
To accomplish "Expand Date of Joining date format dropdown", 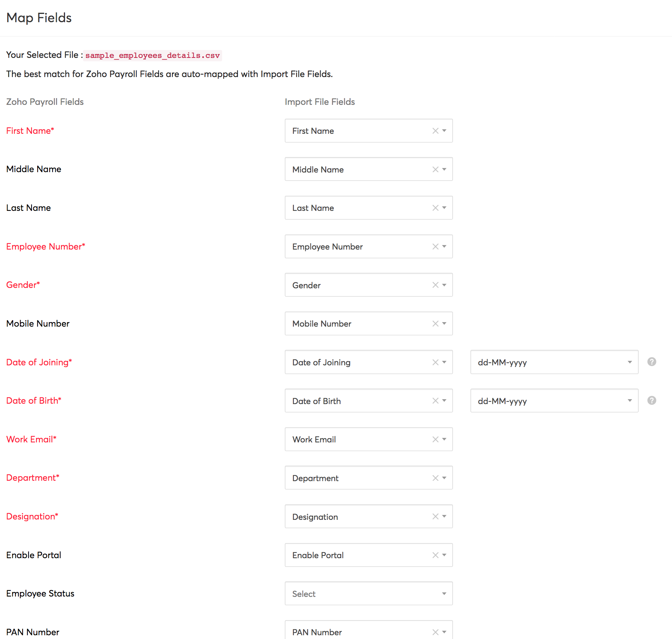I will [x=554, y=362].
